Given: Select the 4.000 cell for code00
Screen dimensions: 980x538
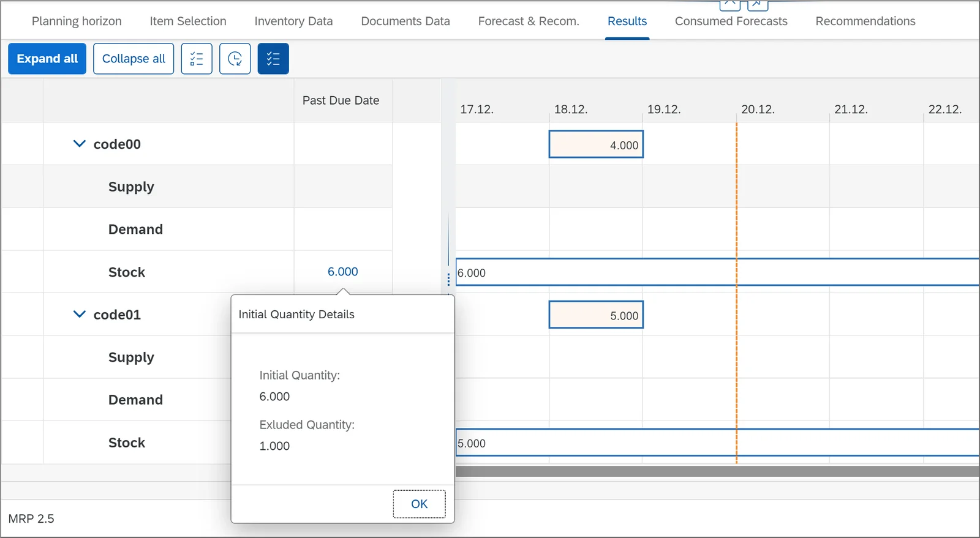Looking at the screenshot, I should click(596, 144).
